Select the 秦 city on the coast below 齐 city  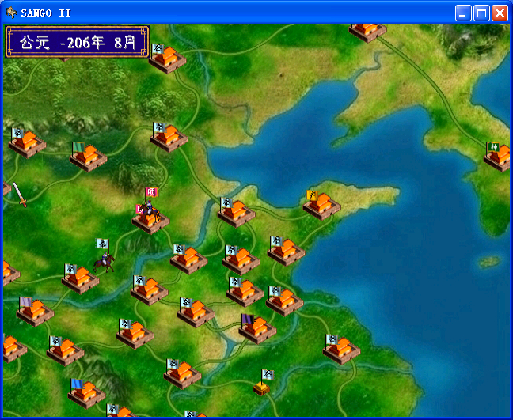[286, 252]
